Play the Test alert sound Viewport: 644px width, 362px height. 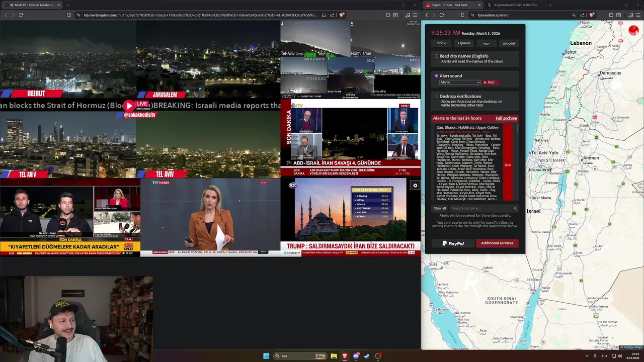pyautogui.click(x=490, y=82)
